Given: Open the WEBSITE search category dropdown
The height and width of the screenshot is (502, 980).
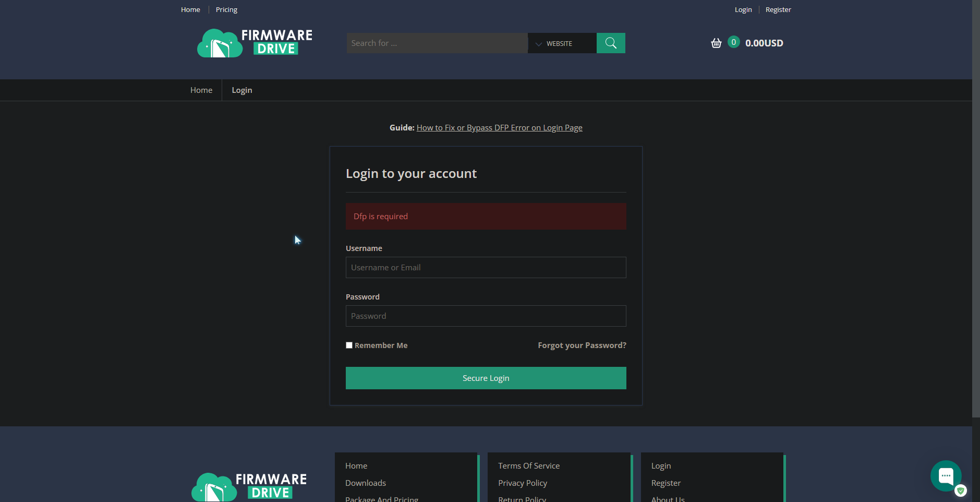Looking at the screenshot, I should tap(559, 43).
